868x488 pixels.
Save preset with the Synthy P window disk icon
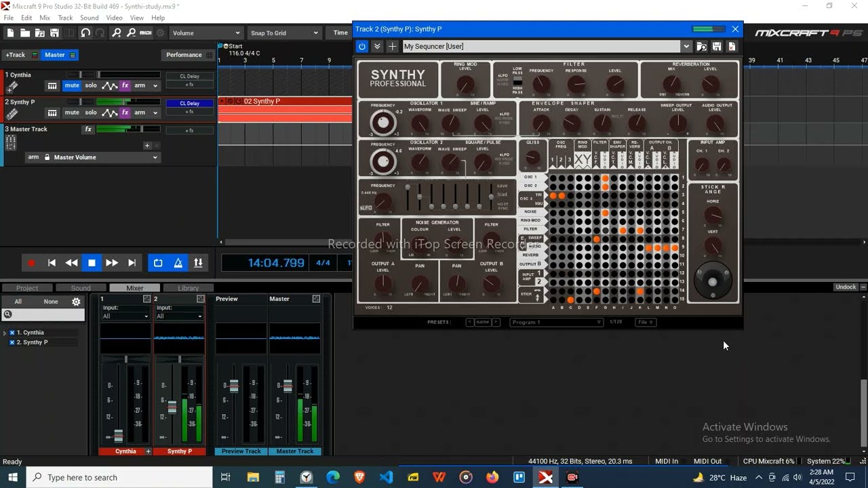pyautogui.click(x=717, y=47)
